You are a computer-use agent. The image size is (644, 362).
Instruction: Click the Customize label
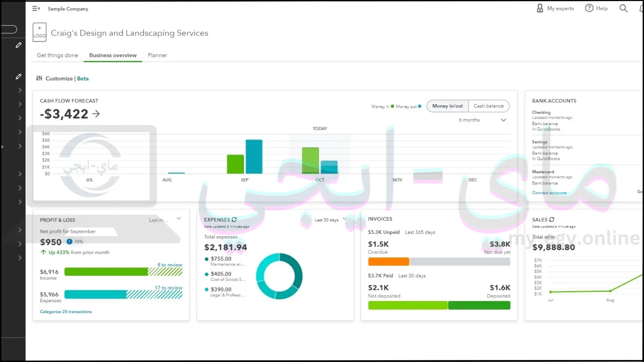[59, 78]
